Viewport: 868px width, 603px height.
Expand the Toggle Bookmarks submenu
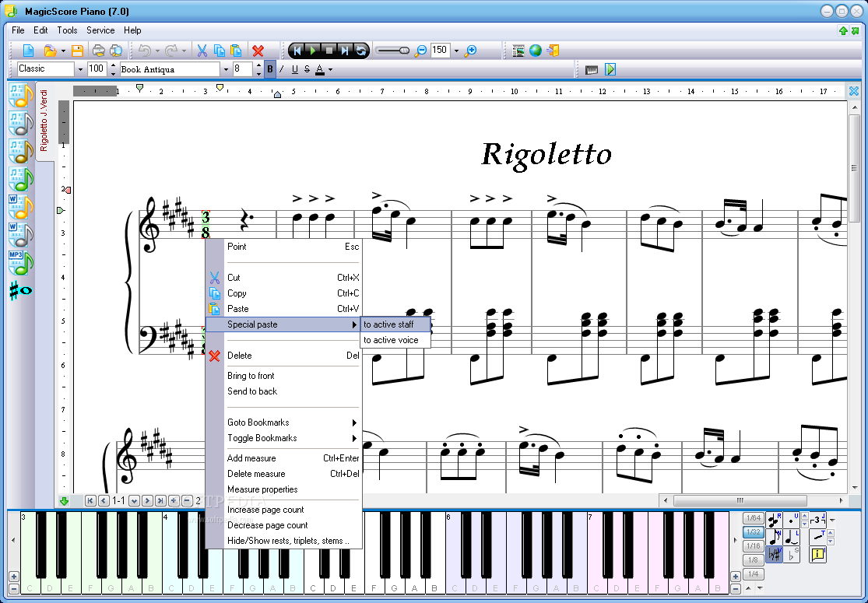click(283, 438)
